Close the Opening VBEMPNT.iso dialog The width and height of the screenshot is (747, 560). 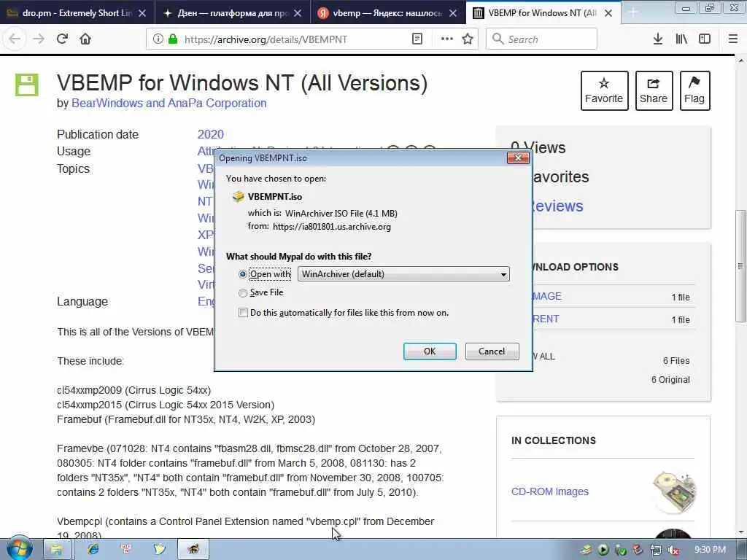click(x=519, y=157)
